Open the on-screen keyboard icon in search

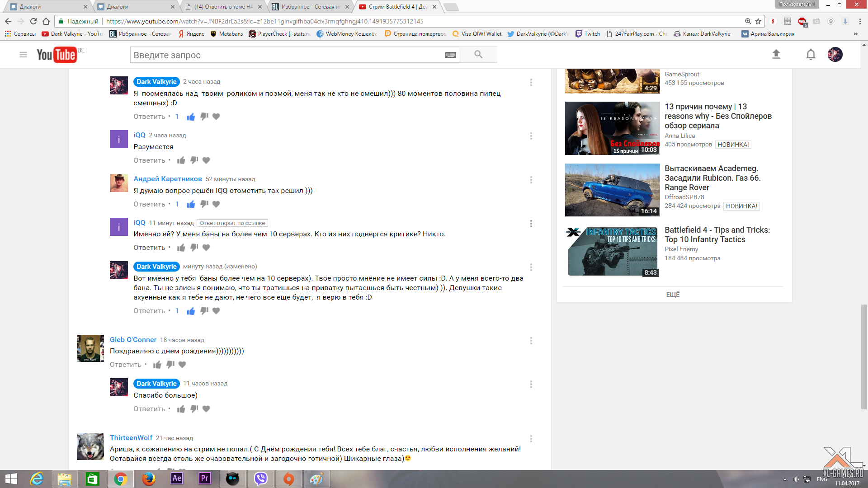pos(450,55)
